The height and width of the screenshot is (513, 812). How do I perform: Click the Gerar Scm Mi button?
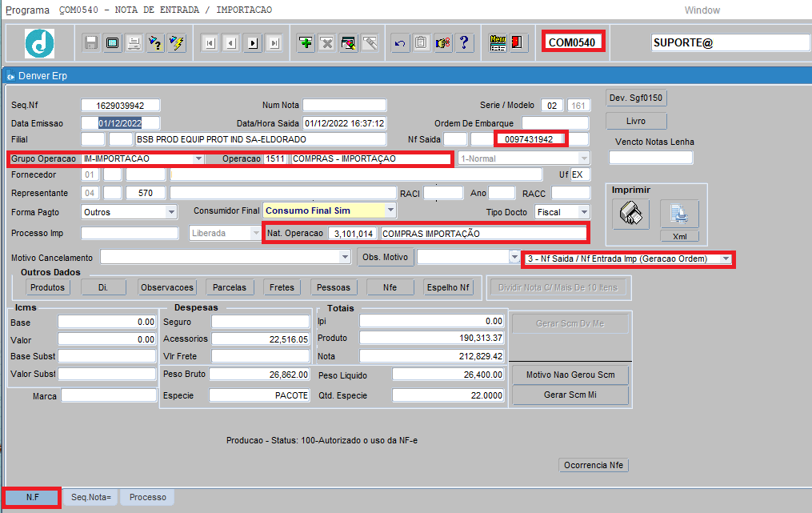570,395
